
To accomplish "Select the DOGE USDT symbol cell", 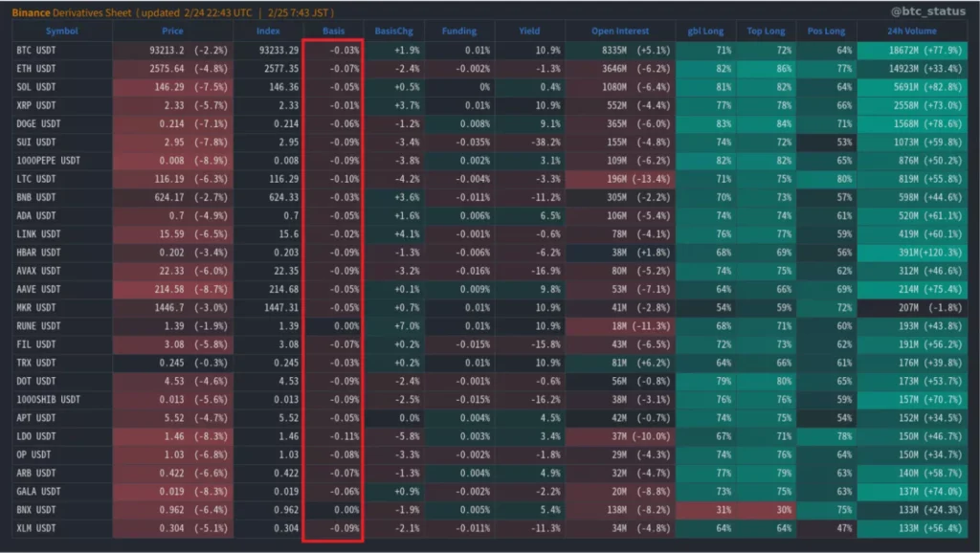I will pyautogui.click(x=62, y=123).
